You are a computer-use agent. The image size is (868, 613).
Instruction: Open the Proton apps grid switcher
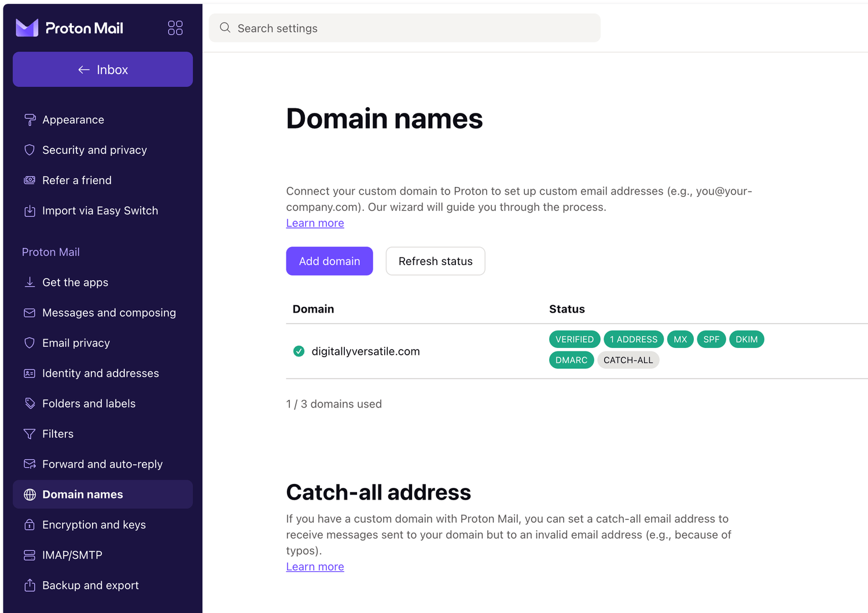click(175, 28)
